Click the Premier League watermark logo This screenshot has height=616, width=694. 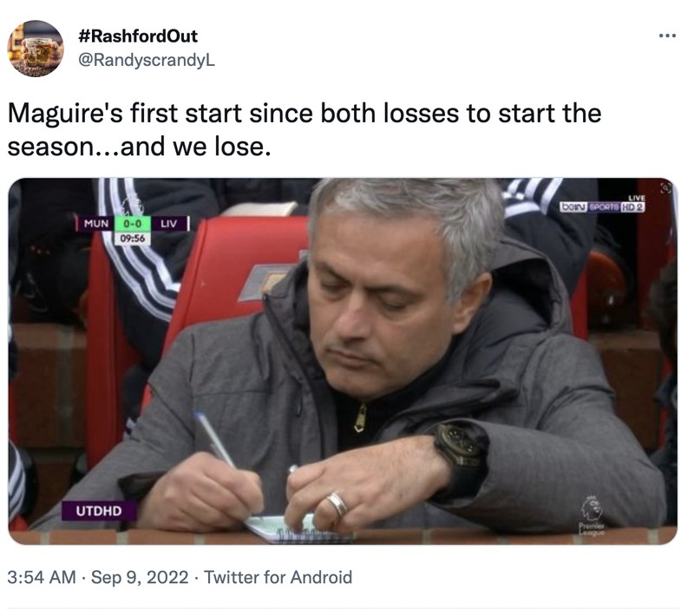tap(593, 506)
